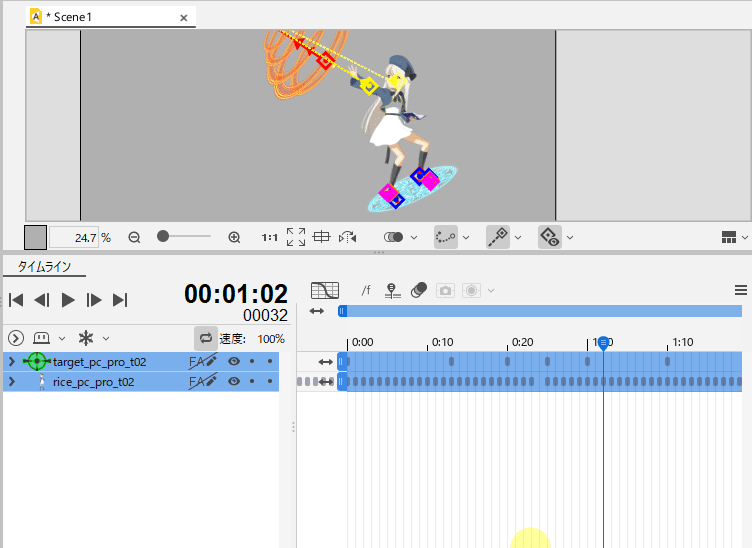Jump to the last frame

pos(120,300)
